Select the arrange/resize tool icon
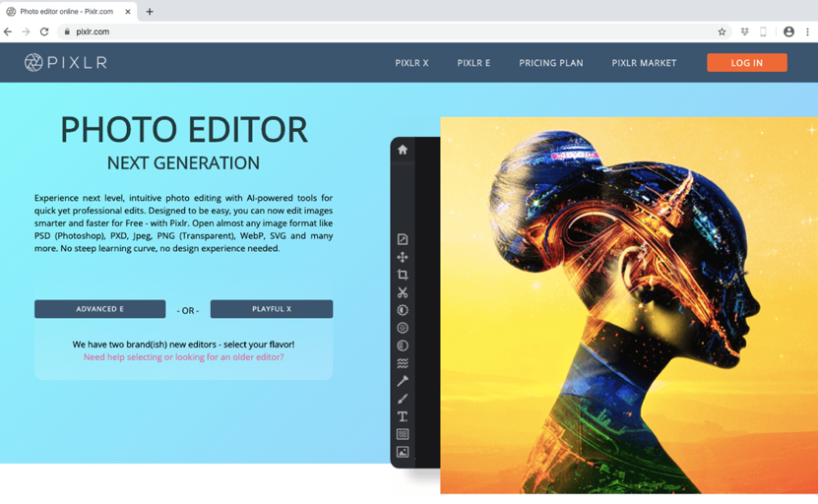The width and height of the screenshot is (818, 504). (x=403, y=239)
